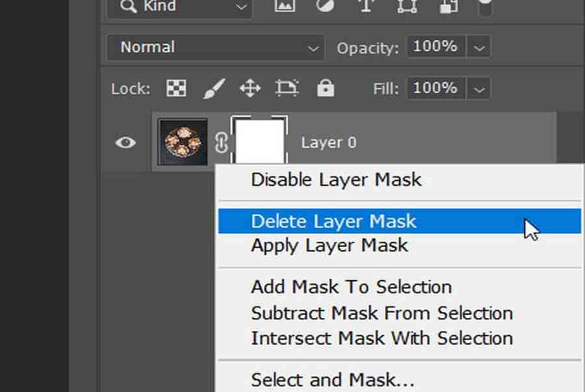Image resolution: width=585 pixels, height=392 pixels.
Task: Select Apply Layer Mask option
Action: 330,246
